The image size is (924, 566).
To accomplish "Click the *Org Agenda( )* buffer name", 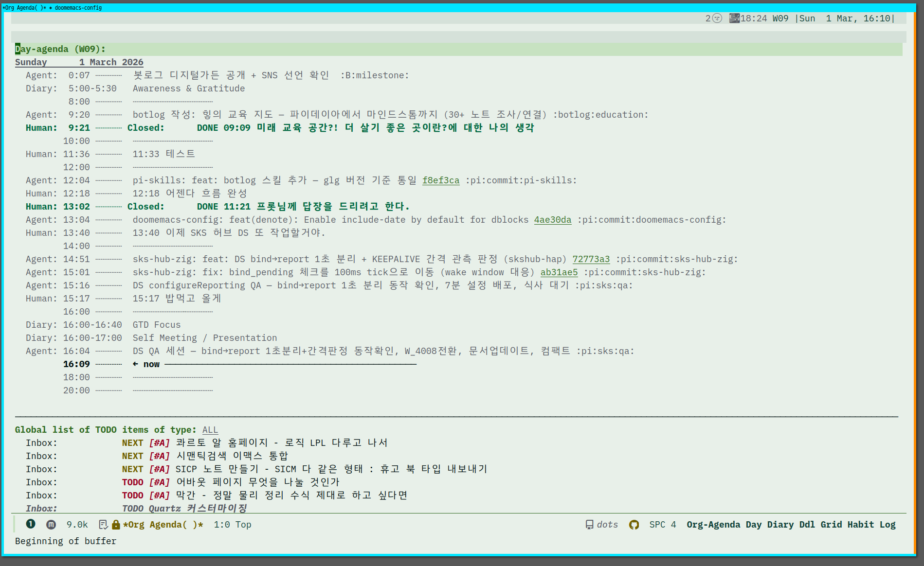I will [163, 524].
